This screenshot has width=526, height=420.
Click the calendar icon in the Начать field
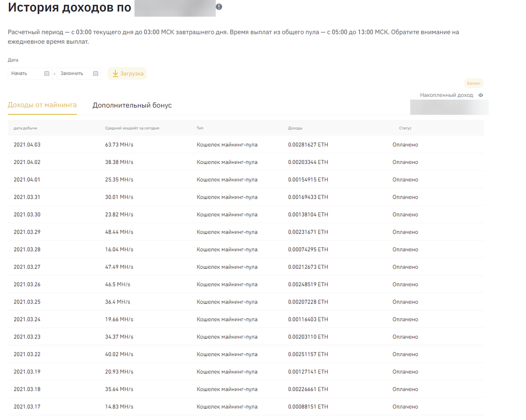click(48, 73)
